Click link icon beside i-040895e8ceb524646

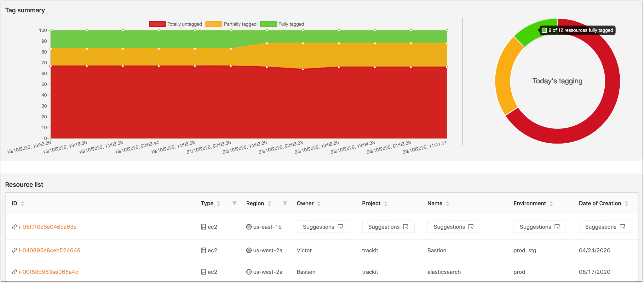[14, 251]
